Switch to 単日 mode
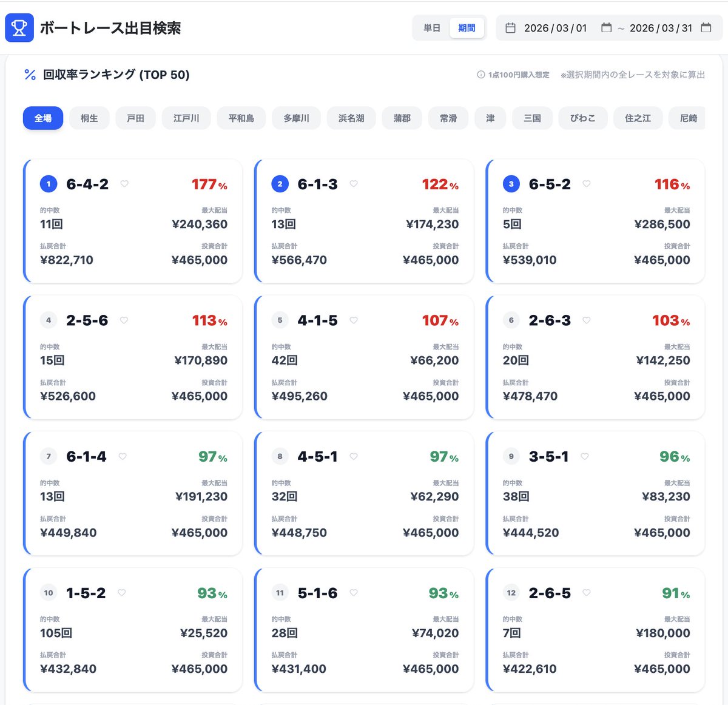 (431, 27)
